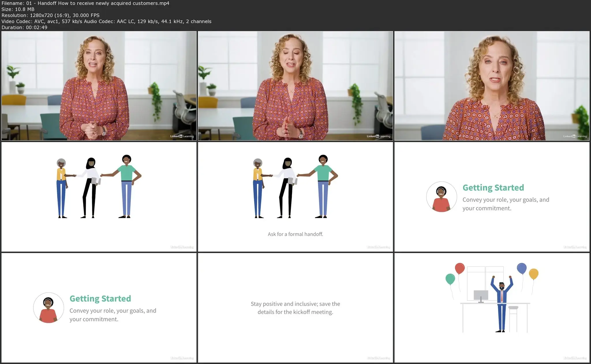Click the 'Resolution: 1280x720' line
The width and height of the screenshot is (591, 364).
tap(51, 15)
